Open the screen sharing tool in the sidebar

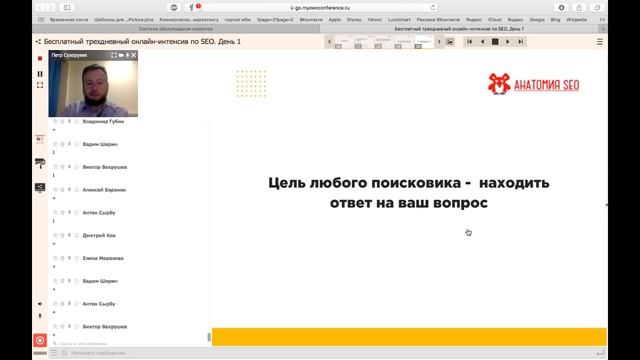[40, 188]
